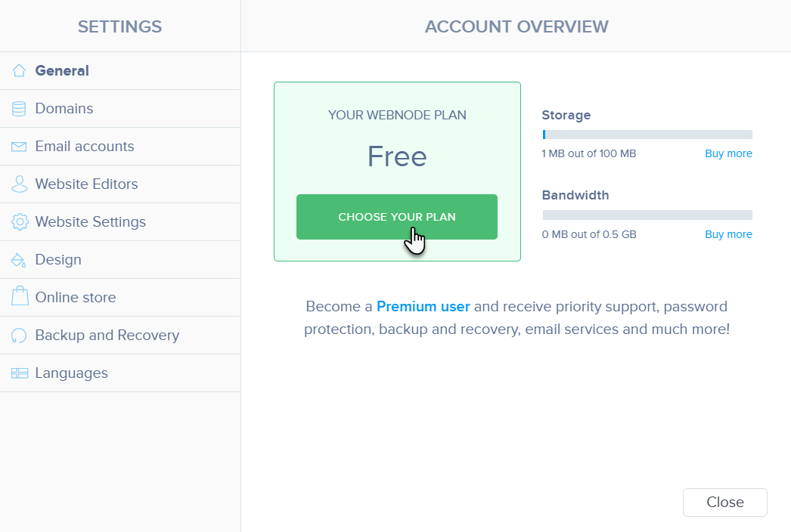
Task: Select Email accounts in the sidebar
Action: click(x=120, y=147)
